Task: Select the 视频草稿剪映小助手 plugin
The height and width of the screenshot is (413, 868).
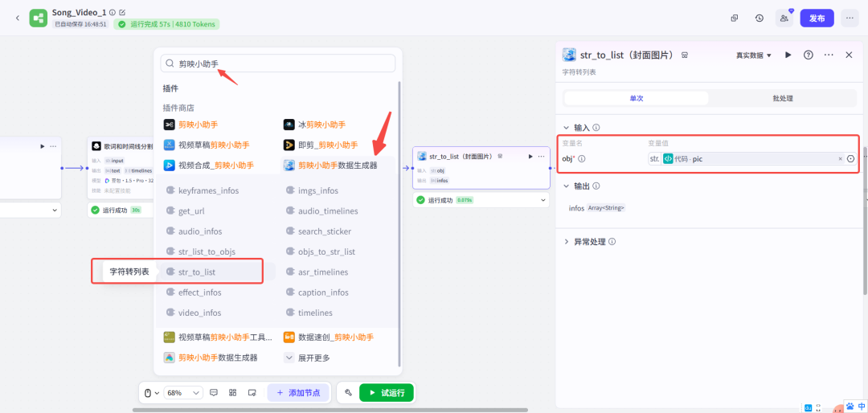Action: click(x=206, y=145)
